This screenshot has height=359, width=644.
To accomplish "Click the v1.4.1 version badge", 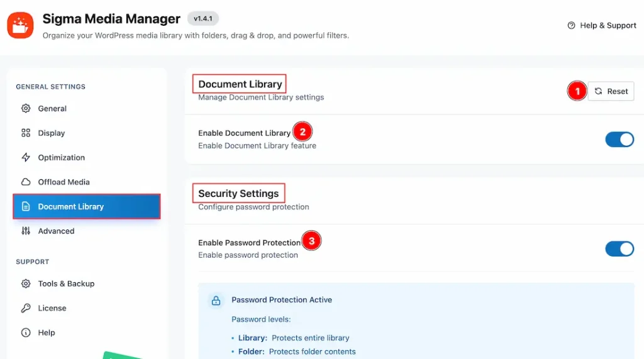I will pos(203,18).
